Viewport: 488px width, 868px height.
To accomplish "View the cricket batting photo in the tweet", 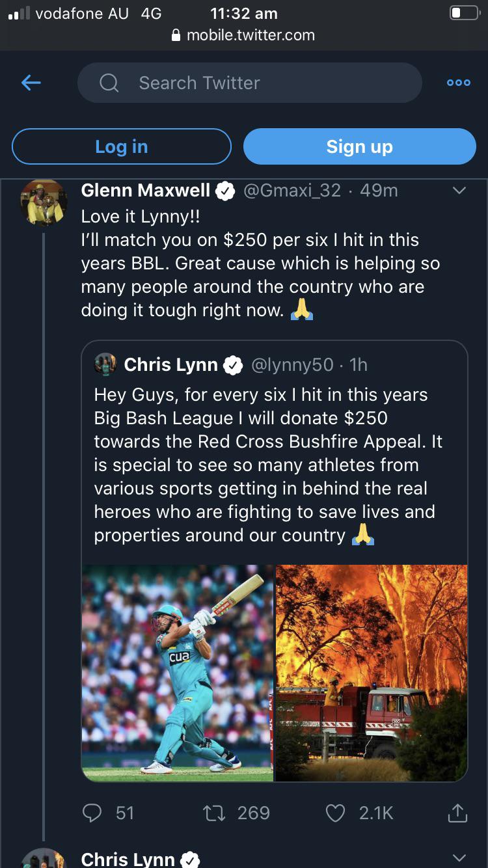I will click(176, 671).
